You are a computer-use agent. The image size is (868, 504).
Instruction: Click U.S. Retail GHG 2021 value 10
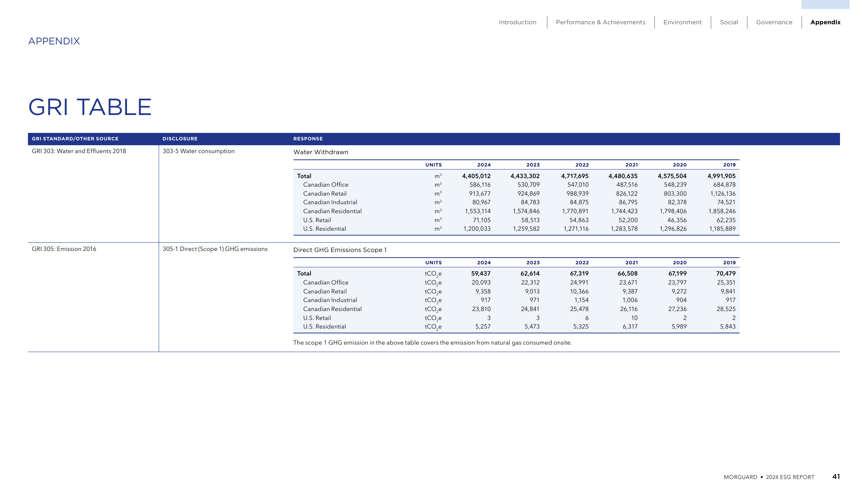pos(634,318)
